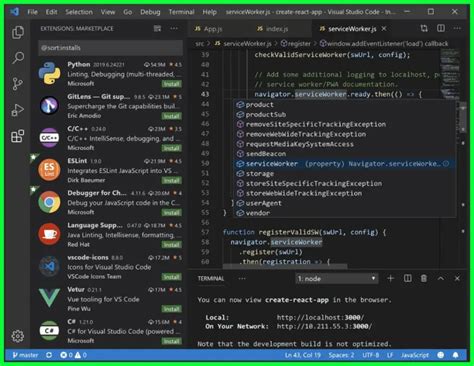This screenshot has width=474, height=366.
Task: Toggle maximize terminal panel chevron
Action: [x=440, y=278]
